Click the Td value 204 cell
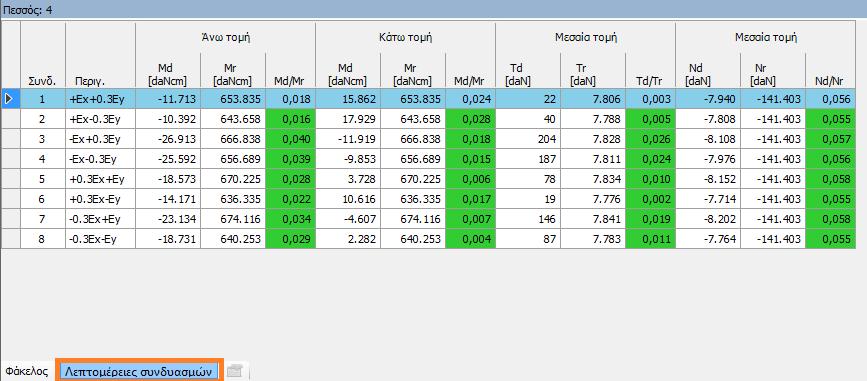 (x=527, y=139)
